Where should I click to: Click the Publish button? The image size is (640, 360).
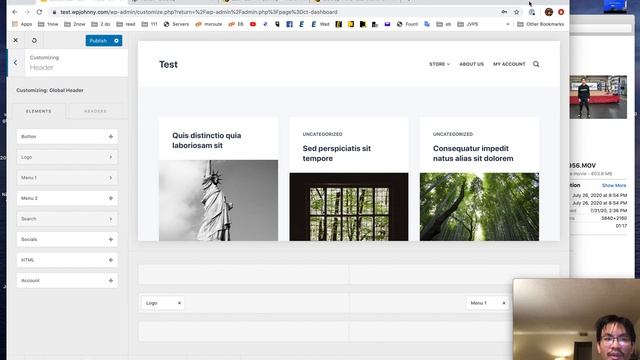pyautogui.click(x=98, y=41)
